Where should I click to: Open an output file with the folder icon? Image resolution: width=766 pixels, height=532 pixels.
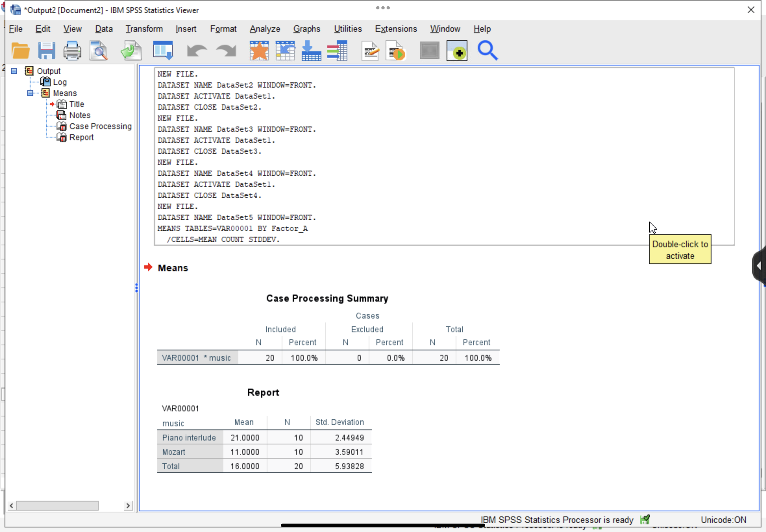tap(20, 50)
